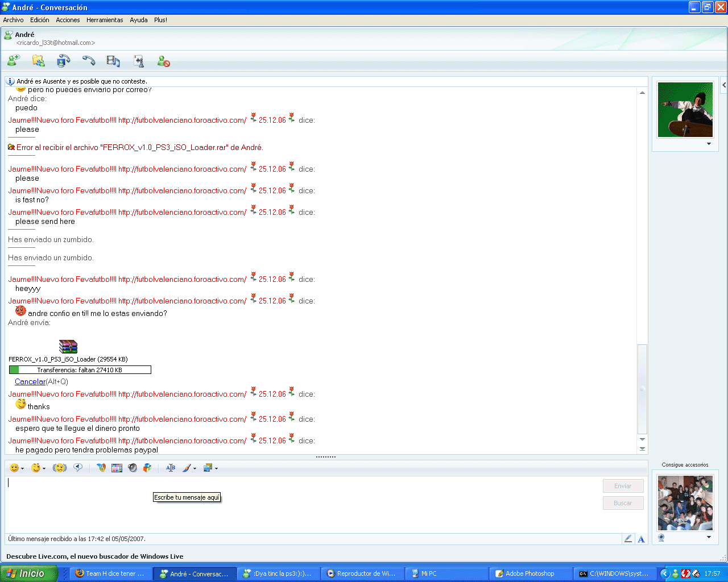The width and height of the screenshot is (728, 582).
Task: Click the red icon in the system tray
Action: click(x=685, y=573)
